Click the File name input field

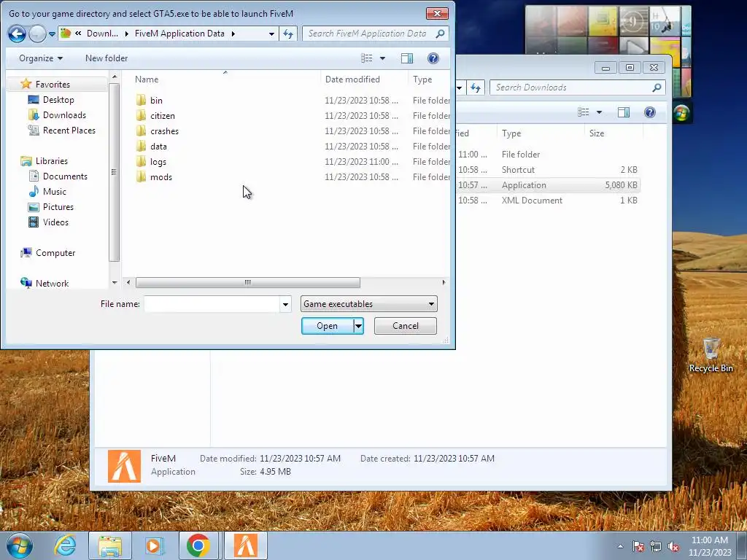pyautogui.click(x=212, y=304)
